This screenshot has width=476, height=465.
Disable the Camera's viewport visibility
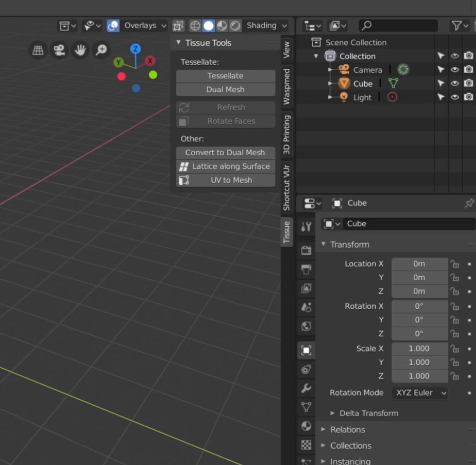click(455, 70)
